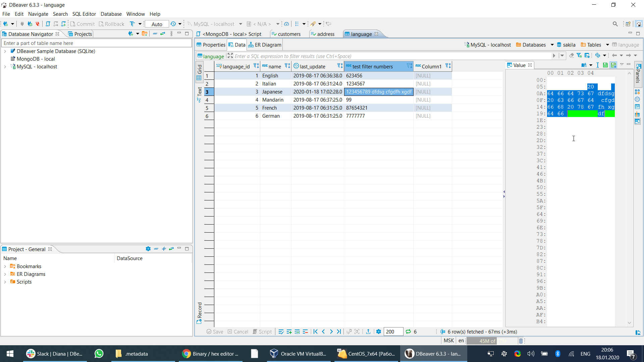Export result set with the upload icon

[368, 331]
